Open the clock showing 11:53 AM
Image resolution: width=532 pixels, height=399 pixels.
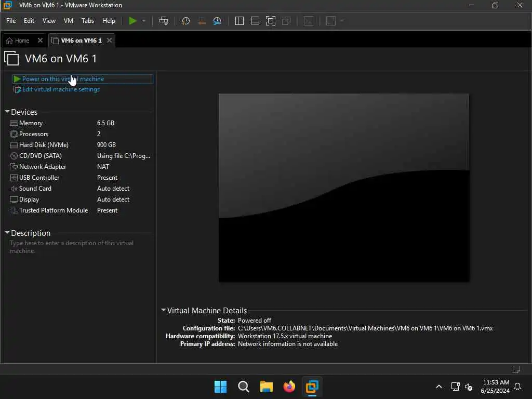[495, 387]
